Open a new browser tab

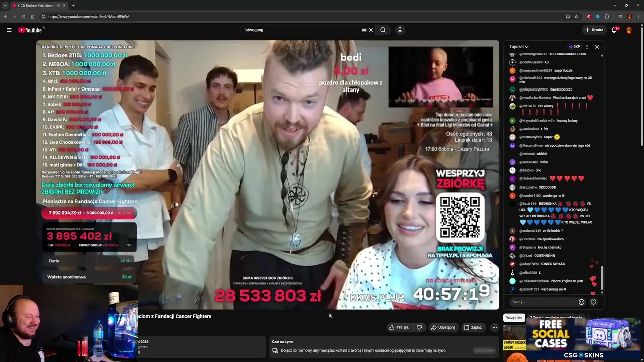coord(73,5)
